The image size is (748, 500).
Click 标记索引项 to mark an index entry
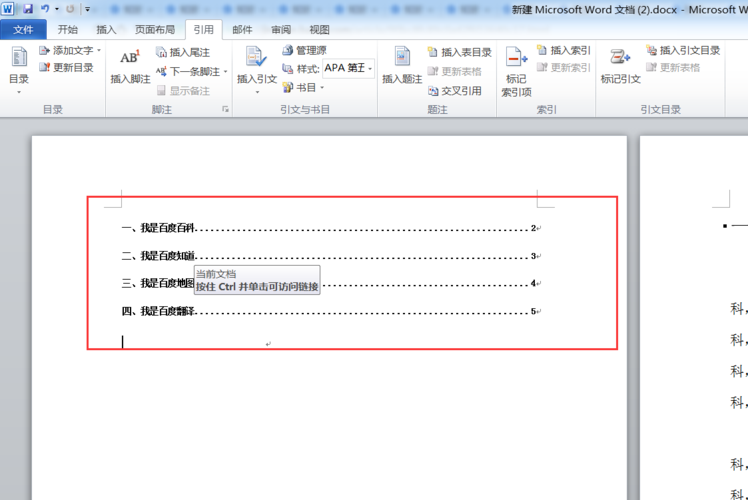tap(516, 72)
